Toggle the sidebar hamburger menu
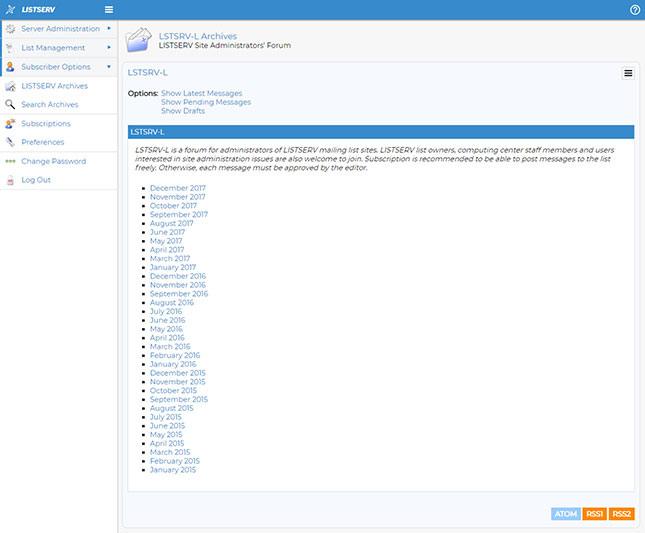 pyautogui.click(x=109, y=9)
